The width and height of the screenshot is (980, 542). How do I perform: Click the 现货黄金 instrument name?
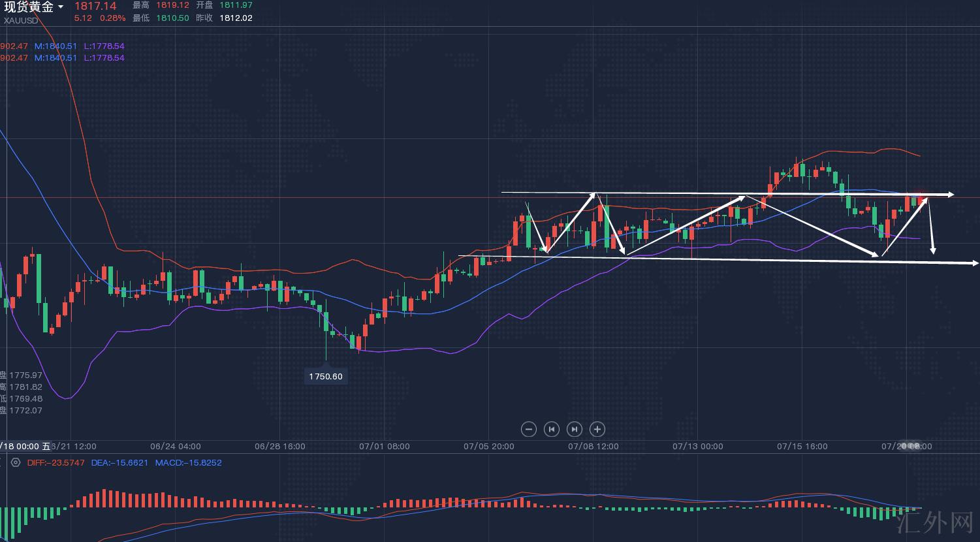[x=29, y=7]
